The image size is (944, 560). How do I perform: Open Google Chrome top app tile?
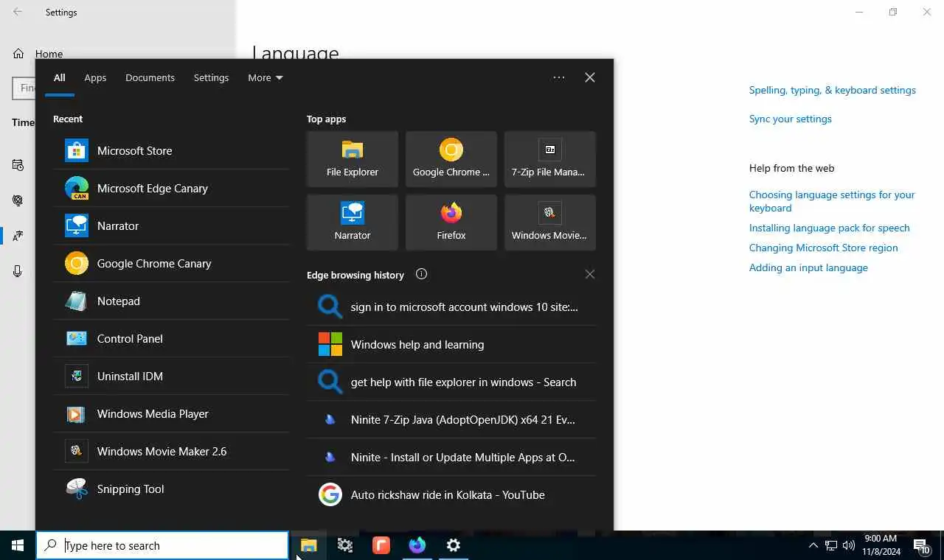451,159
